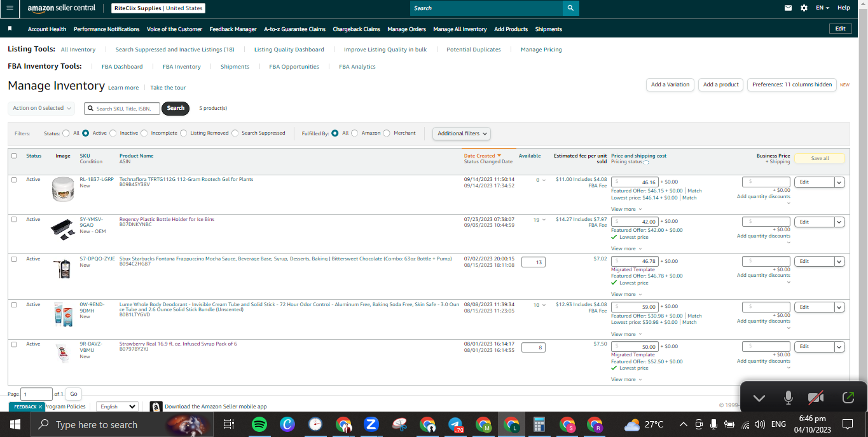Select the checkbox for the Strawberry Real Syrup row
Screen dimensions: 868x437
(x=14, y=344)
